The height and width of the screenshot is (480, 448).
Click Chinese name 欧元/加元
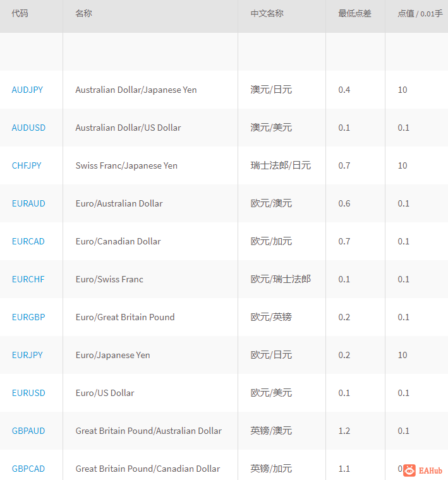pyautogui.click(x=271, y=241)
